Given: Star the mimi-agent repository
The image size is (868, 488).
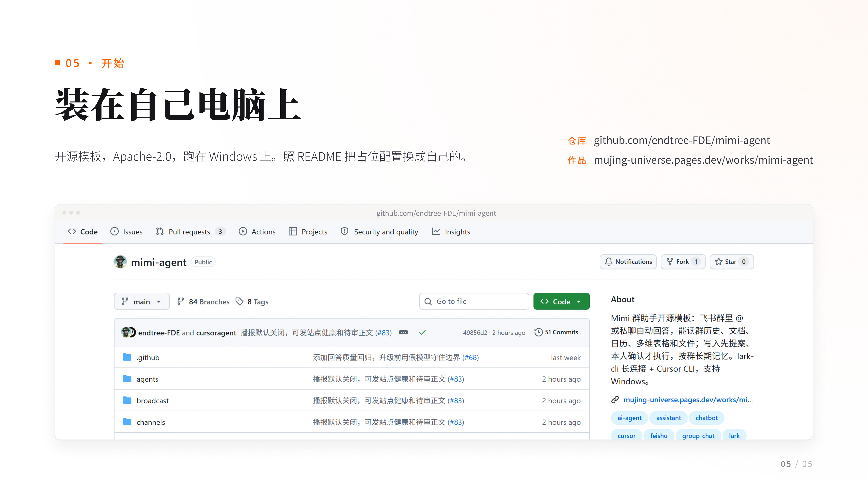Looking at the screenshot, I should (731, 262).
